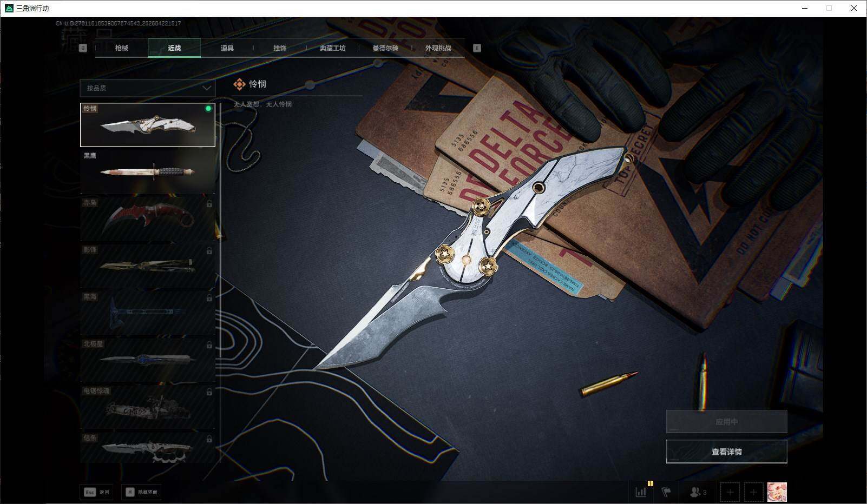
Task: Select the locked 电锯惊魂 chainsaw skin
Action: (148, 407)
